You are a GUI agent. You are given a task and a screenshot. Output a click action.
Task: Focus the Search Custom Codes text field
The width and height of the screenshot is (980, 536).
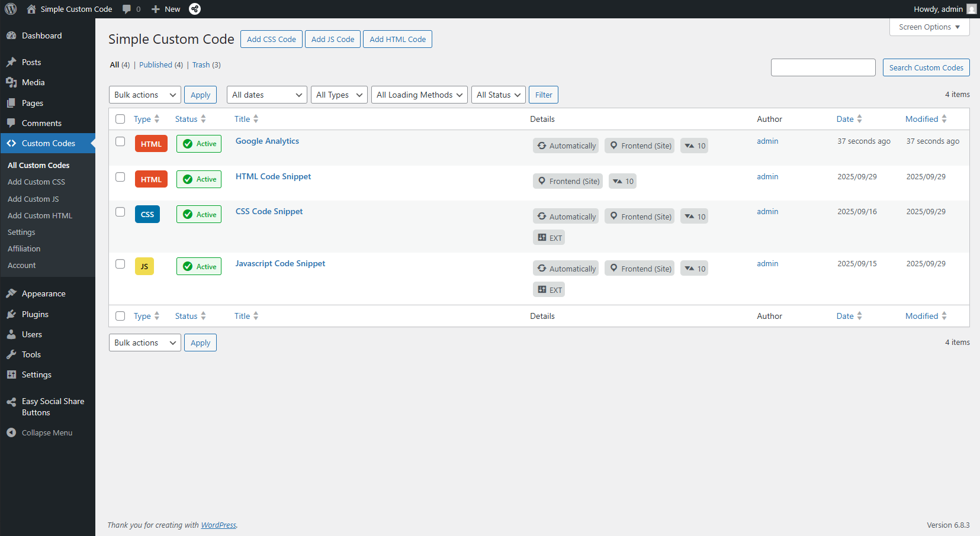pyautogui.click(x=823, y=67)
